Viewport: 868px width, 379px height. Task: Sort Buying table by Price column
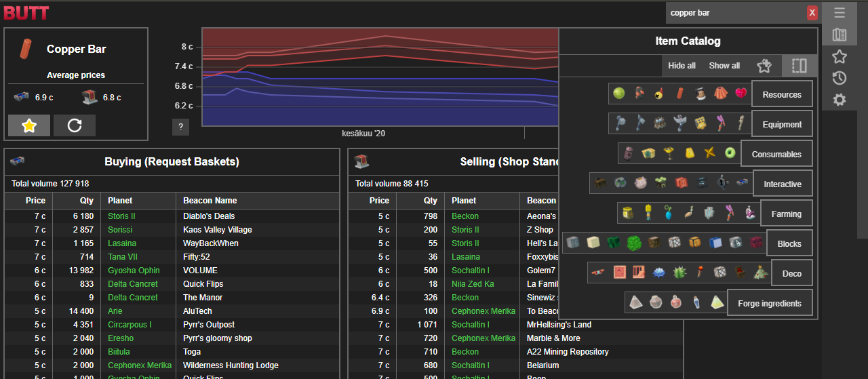pos(29,201)
